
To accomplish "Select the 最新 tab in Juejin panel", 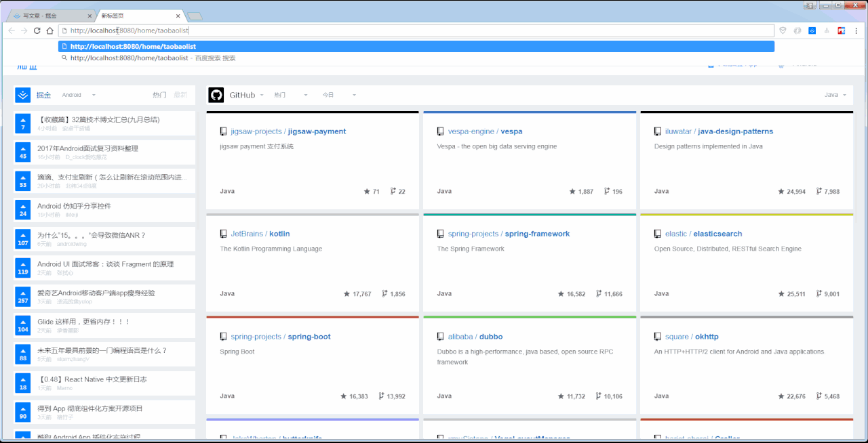I will pos(180,95).
